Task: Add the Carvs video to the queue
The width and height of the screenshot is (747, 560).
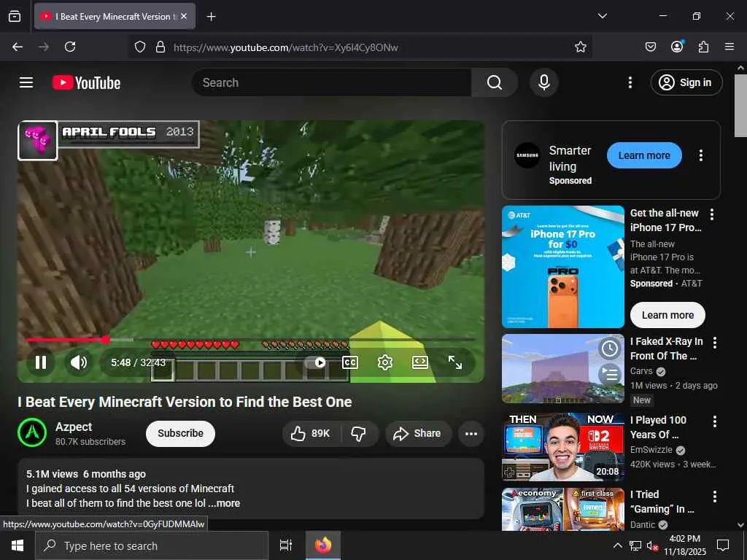Action: tap(609, 374)
